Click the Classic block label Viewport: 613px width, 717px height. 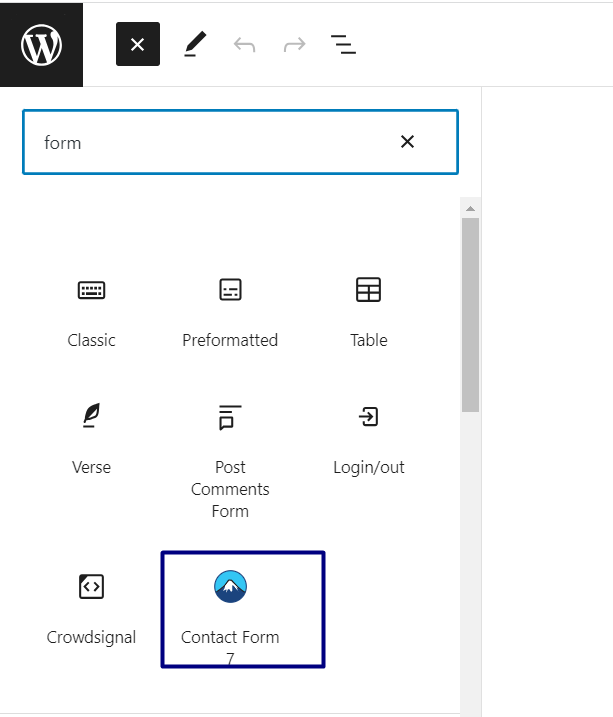[91, 340]
